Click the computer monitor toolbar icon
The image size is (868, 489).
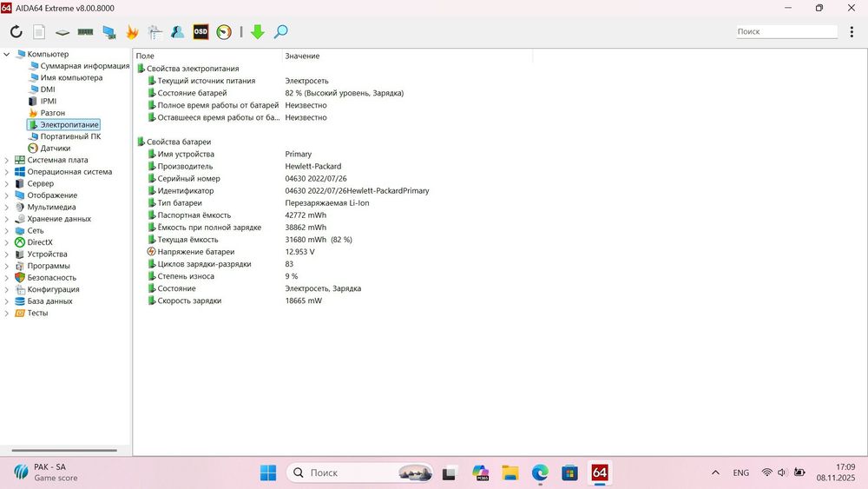(109, 32)
